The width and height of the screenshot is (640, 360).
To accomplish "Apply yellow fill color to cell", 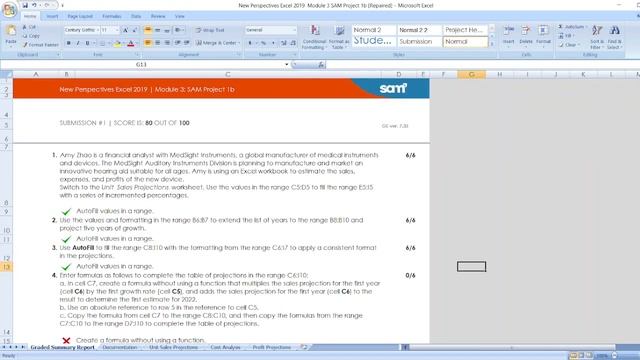I will click(117, 43).
